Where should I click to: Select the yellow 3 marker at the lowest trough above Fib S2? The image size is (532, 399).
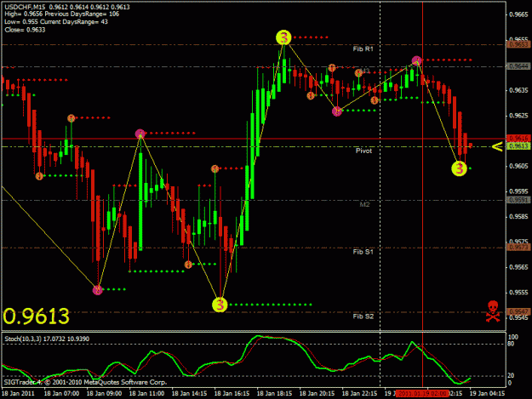tap(220, 305)
